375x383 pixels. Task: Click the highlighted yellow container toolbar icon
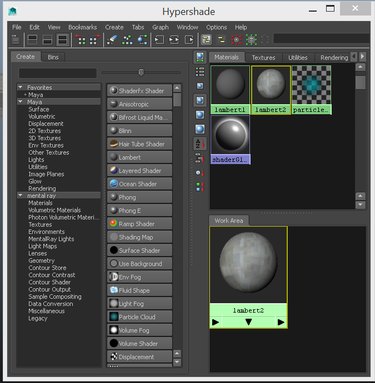pos(206,40)
